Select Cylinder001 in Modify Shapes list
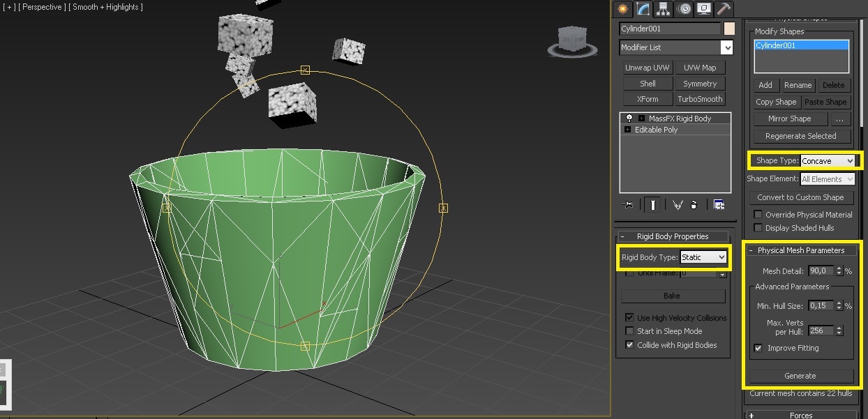The height and width of the screenshot is (419, 868). point(802,45)
